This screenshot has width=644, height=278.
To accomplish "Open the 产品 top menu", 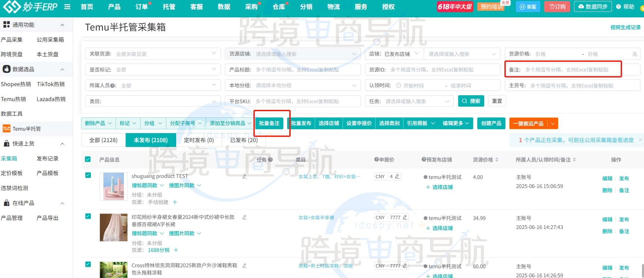I will (x=114, y=7).
